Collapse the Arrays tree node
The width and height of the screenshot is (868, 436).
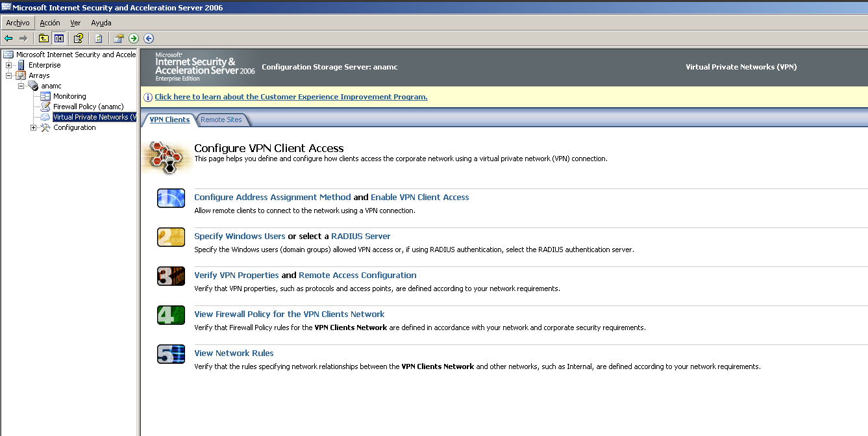tap(8, 75)
